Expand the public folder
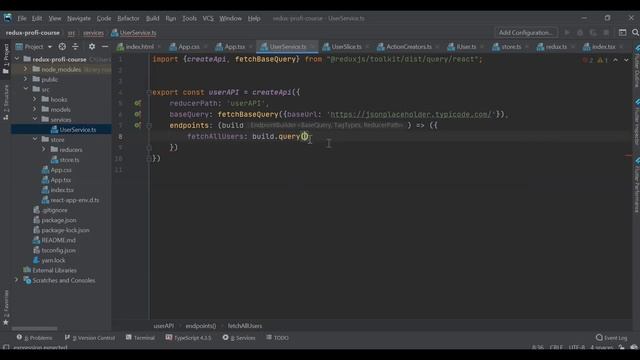Viewport: 640px width, 360px height. 25,79
